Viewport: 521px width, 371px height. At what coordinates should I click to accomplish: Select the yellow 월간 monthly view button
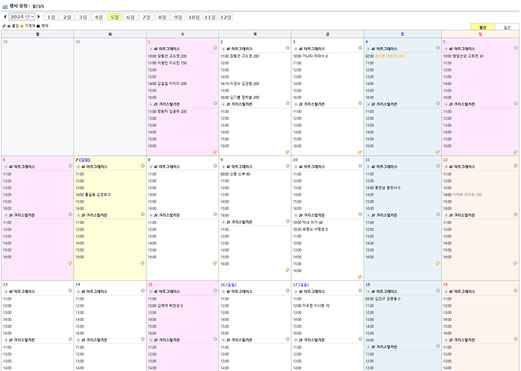483,27
